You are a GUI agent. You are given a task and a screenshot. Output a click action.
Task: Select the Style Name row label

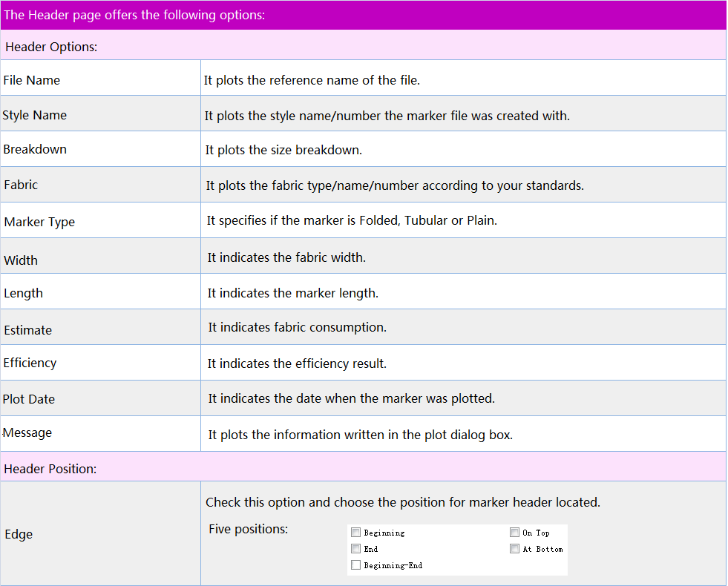coord(35,115)
